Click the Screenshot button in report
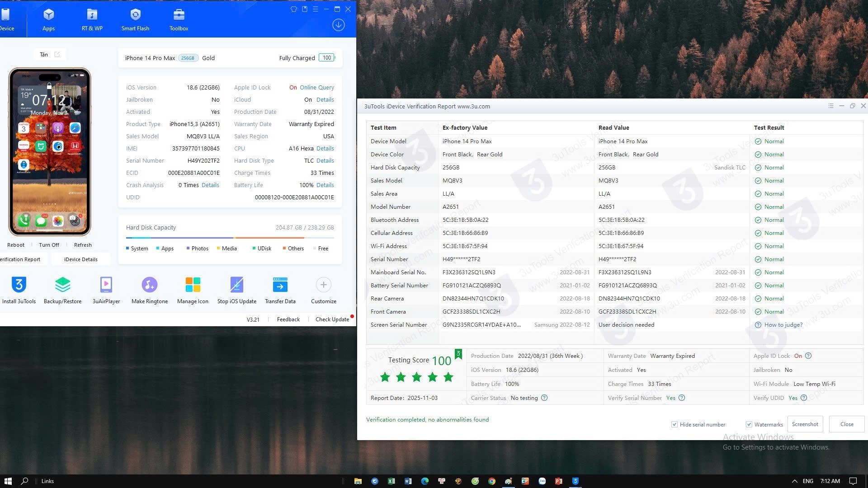Viewport: 868px width, 488px height. [x=805, y=424]
